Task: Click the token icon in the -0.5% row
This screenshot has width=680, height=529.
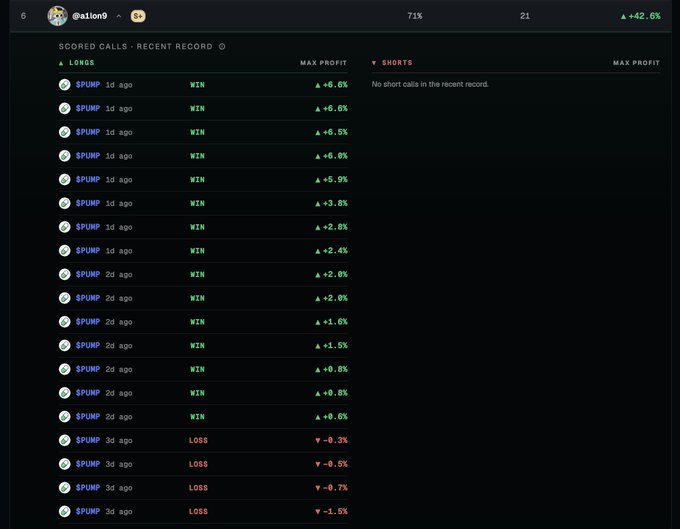Action: [x=65, y=464]
